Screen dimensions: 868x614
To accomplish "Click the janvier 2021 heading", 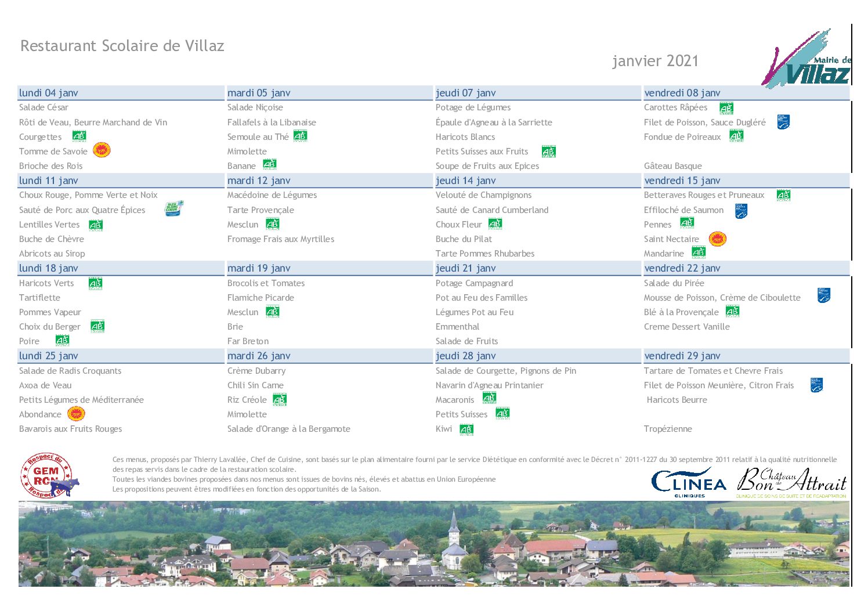I will pyautogui.click(x=655, y=61).
